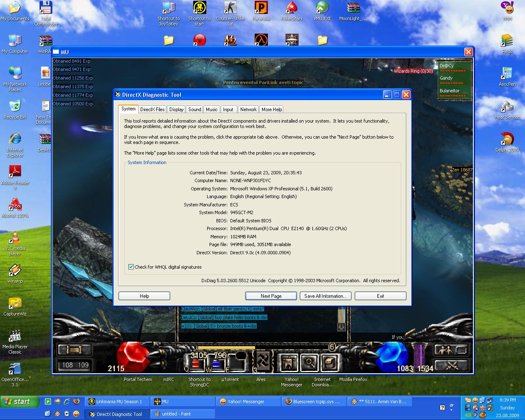The image size is (525, 420).
Task: Toggle Check for WHQL digital signatures
Action: coord(165,267)
